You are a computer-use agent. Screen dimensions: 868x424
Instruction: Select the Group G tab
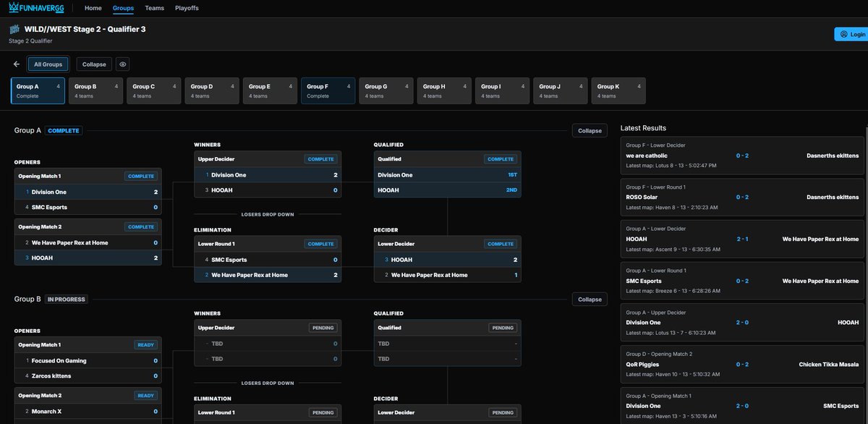(x=386, y=90)
